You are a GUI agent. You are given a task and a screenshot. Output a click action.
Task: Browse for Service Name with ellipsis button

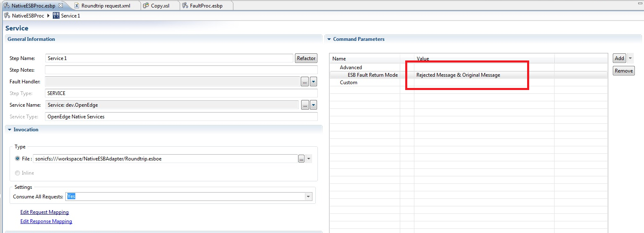tap(305, 105)
